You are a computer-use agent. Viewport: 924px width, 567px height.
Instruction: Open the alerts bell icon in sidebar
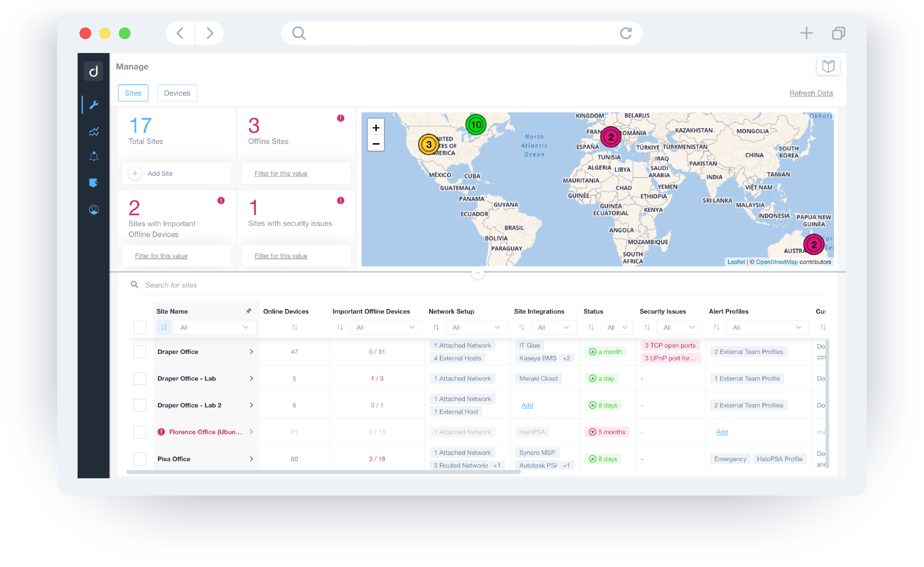click(94, 156)
